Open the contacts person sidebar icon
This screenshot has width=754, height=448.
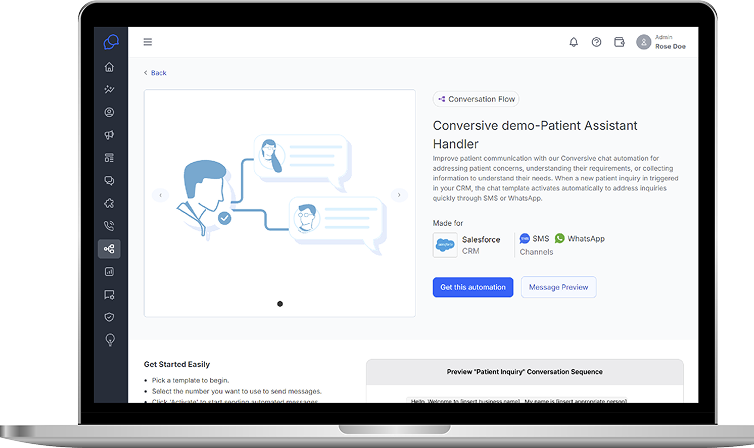(x=109, y=113)
